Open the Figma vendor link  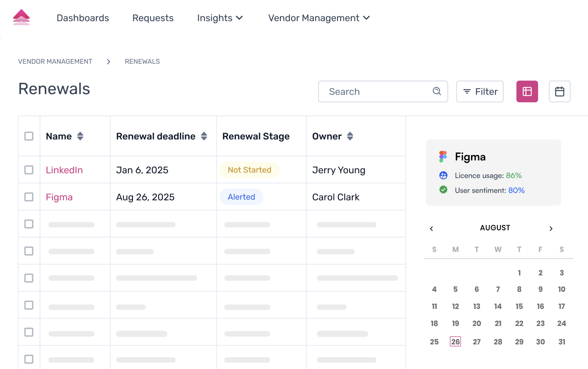pos(59,197)
